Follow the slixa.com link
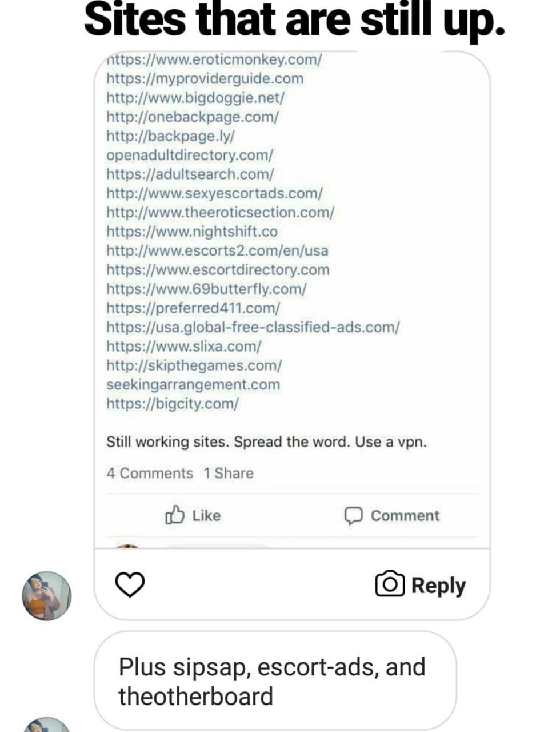This screenshot has height=732, width=560. pos(184,346)
